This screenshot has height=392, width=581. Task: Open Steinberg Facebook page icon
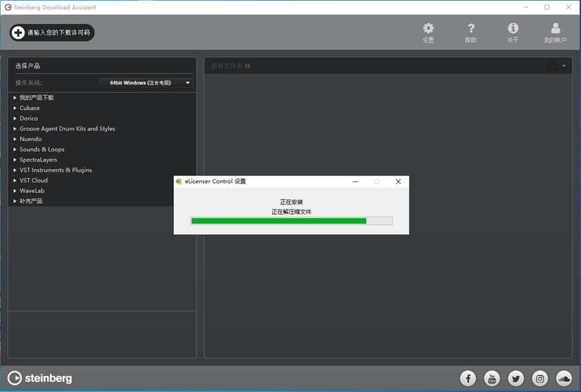468,379
